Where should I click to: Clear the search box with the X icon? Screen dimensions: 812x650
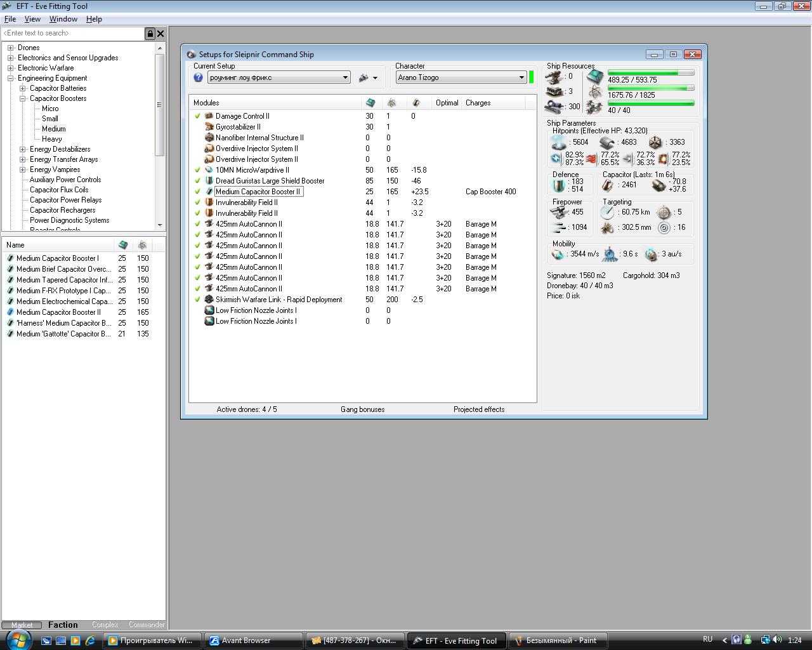click(160, 34)
